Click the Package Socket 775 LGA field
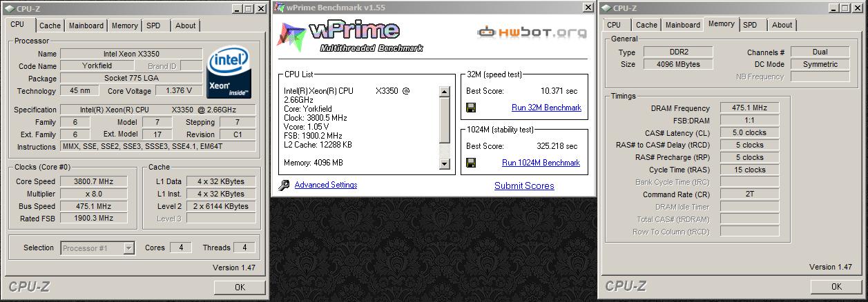Viewport: 868px width, 302px height. [131, 78]
